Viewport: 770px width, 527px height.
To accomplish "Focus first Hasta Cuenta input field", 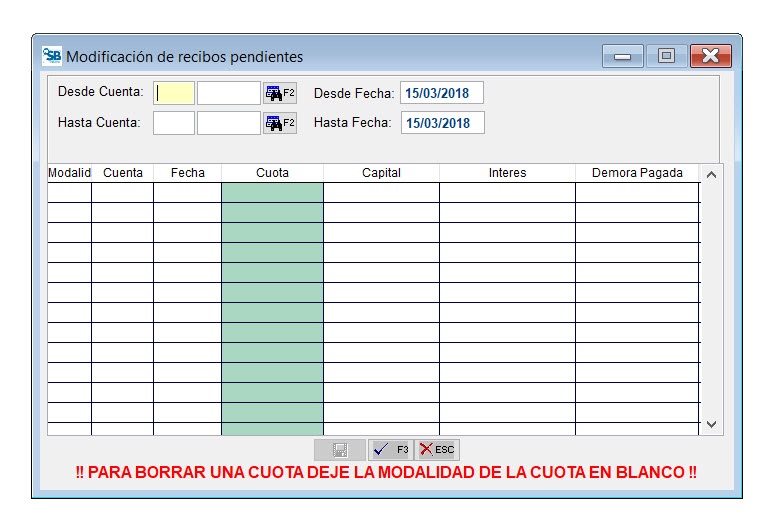I will coord(174,123).
